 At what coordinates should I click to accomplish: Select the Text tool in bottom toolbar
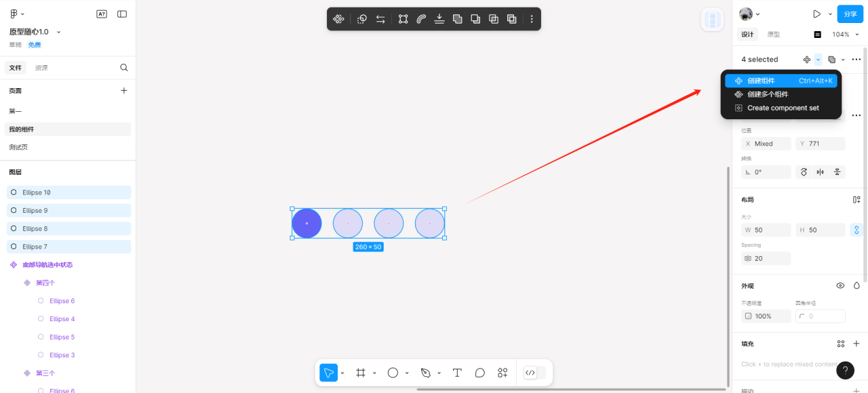click(457, 373)
